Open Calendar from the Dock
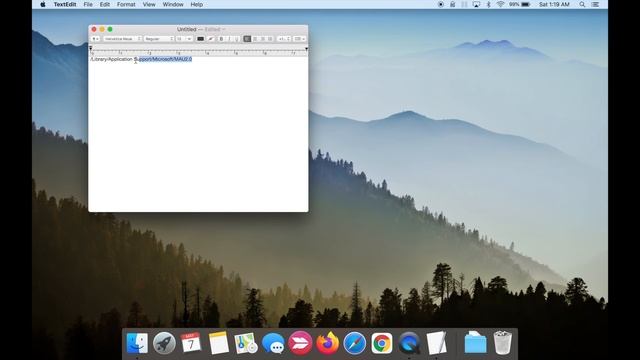This screenshot has height=360, width=640. click(x=191, y=343)
